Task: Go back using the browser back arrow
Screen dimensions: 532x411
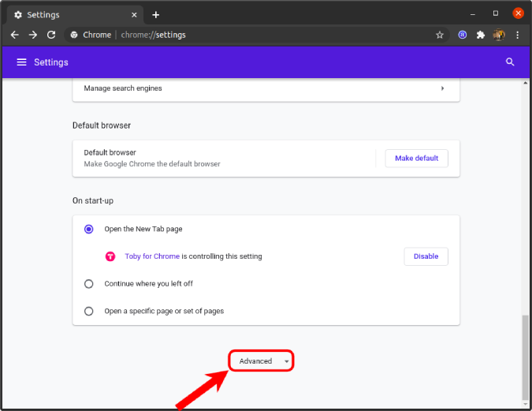Action: [15, 35]
